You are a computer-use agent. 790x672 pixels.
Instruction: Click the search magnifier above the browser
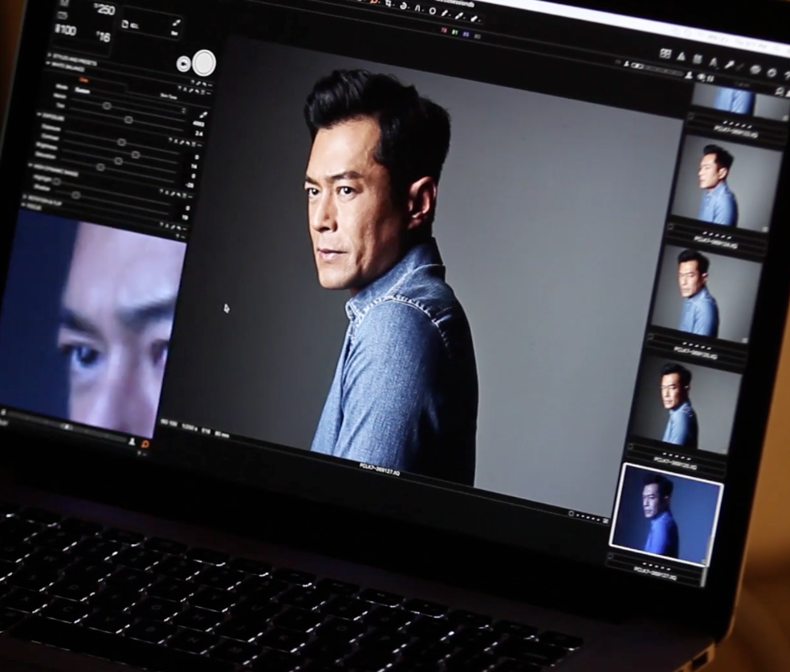(x=779, y=92)
